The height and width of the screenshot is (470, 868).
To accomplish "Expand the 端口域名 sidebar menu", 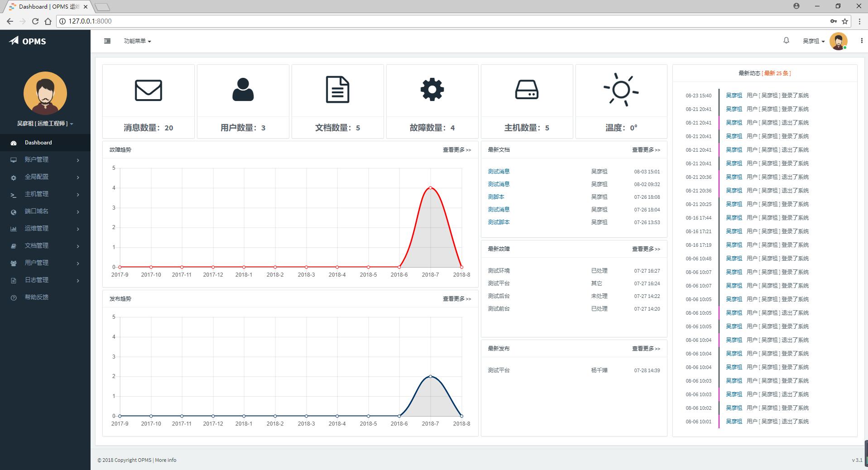I will click(45, 211).
